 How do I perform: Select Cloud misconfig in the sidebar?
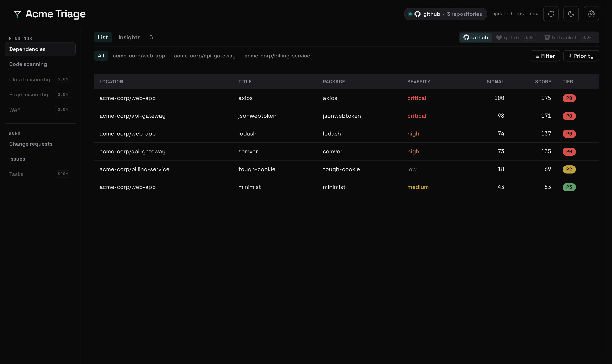click(40, 79)
